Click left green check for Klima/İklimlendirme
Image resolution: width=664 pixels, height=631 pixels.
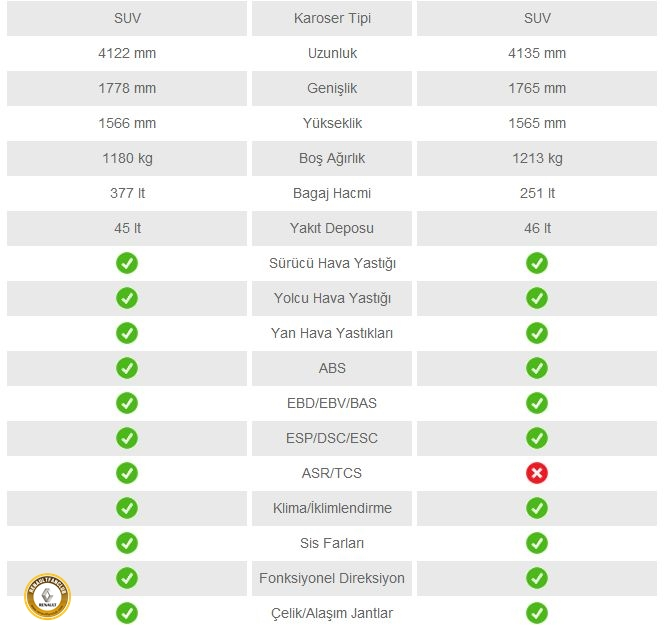(127, 508)
